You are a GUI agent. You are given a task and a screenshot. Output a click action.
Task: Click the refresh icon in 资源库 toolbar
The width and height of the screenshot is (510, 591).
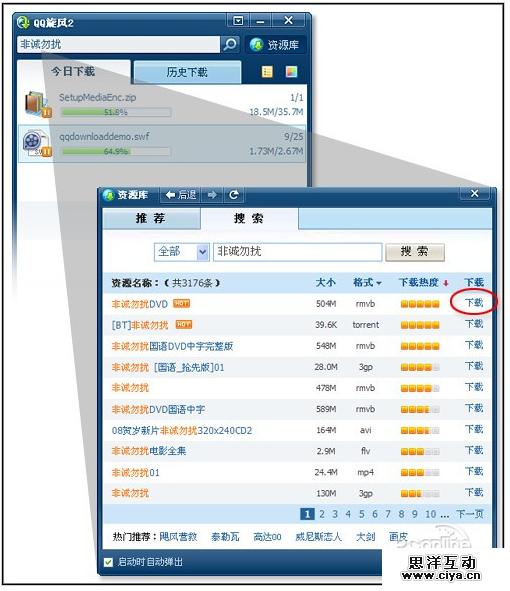(234, 195)
